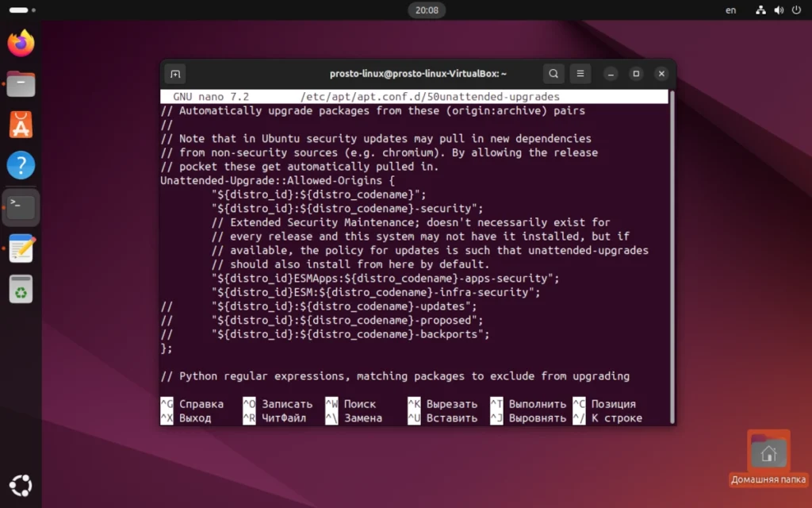Open the Домашняя папка desktop folder

(x=768, y=459)
